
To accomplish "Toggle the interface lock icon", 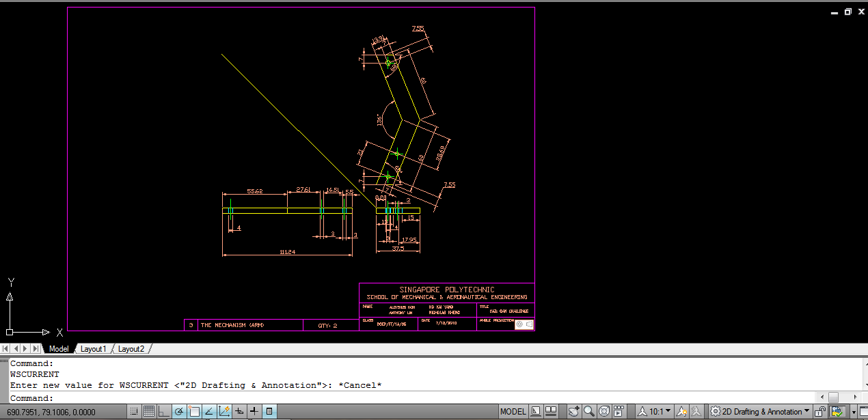I will [x=819, y=411].
